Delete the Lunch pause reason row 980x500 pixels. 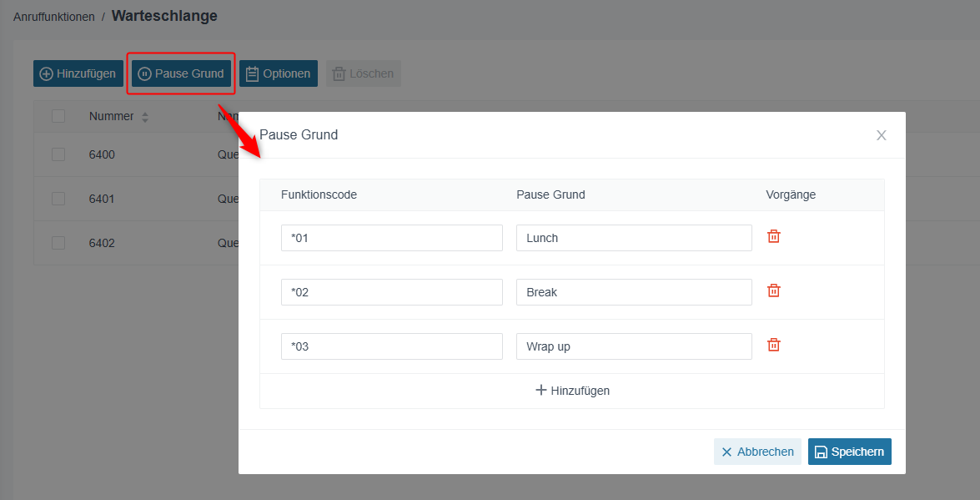click(774, 236)
